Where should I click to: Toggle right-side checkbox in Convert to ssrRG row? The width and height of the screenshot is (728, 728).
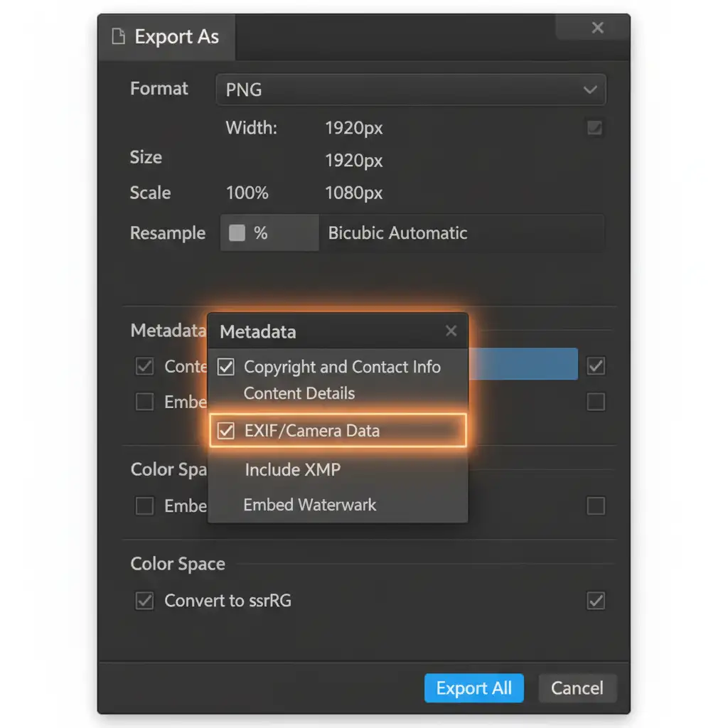(x=596, y=601)
